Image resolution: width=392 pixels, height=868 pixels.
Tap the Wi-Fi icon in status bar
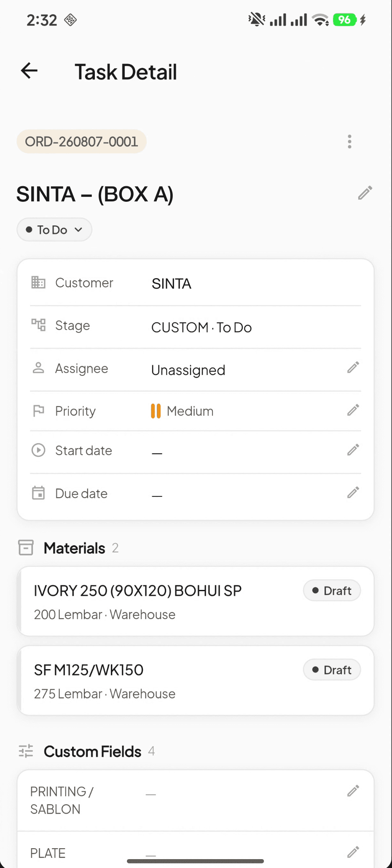[320, 20]
